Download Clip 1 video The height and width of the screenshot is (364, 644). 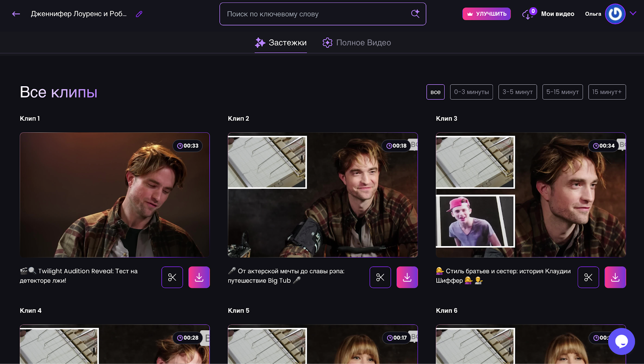coord(199,277)
